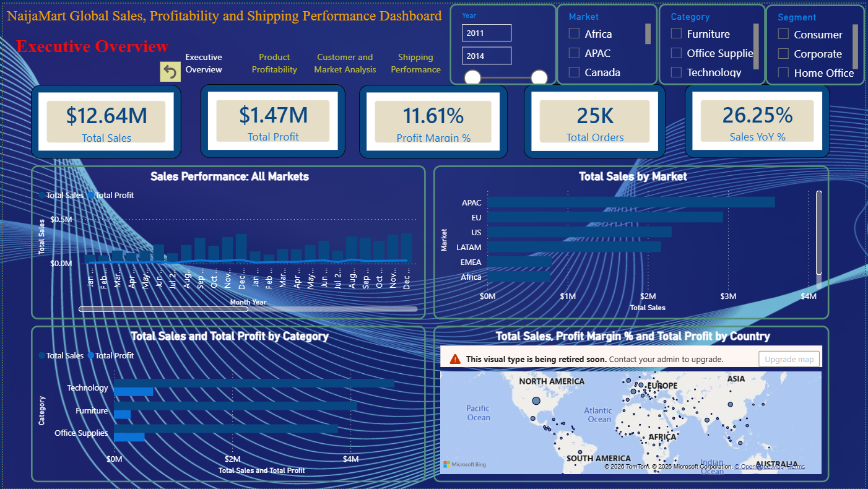Click the red 'Executive Overview' heading
The image size is (868, 489).
point(92,46)
